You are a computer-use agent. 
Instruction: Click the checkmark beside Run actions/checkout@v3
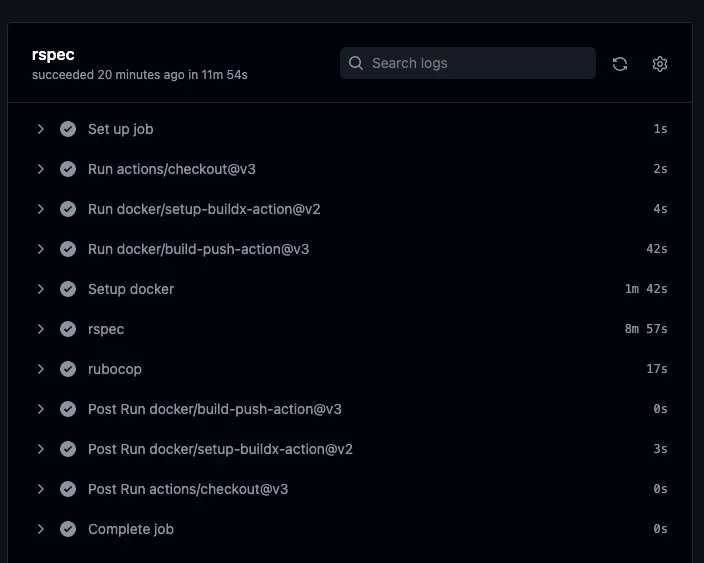coord(68,169)
